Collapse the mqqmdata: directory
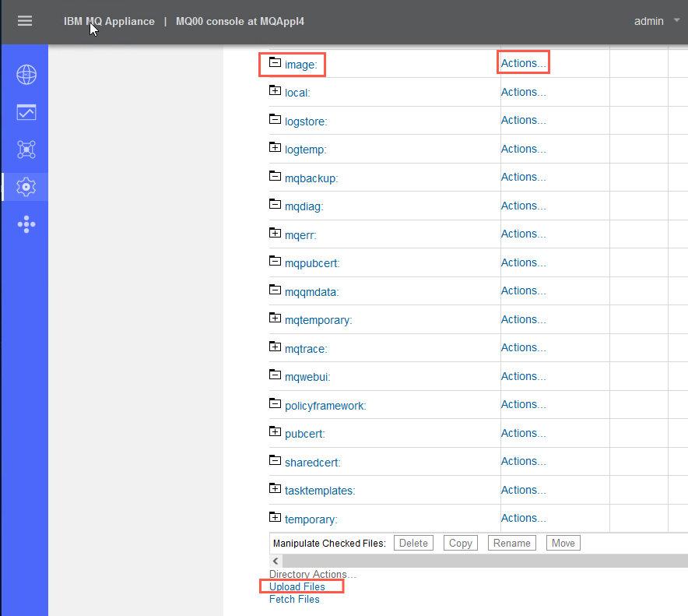The width and height of the screenshot is (688, 616). point(275,290)
